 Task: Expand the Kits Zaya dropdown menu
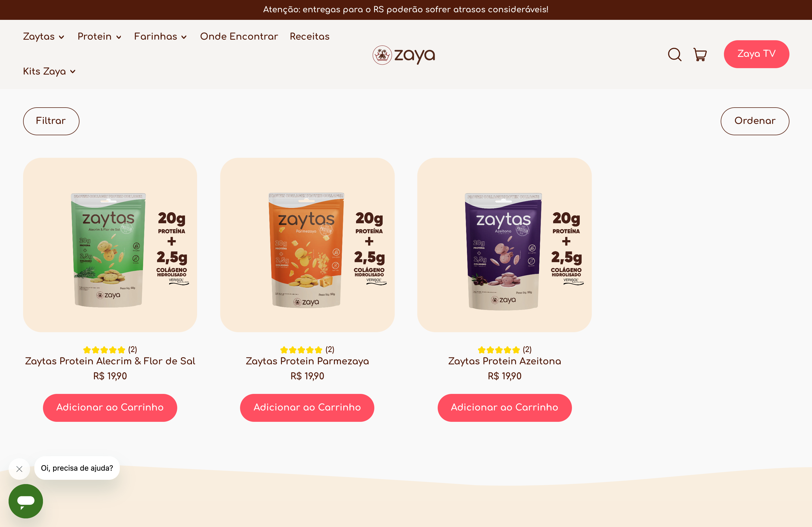point(49,71)
